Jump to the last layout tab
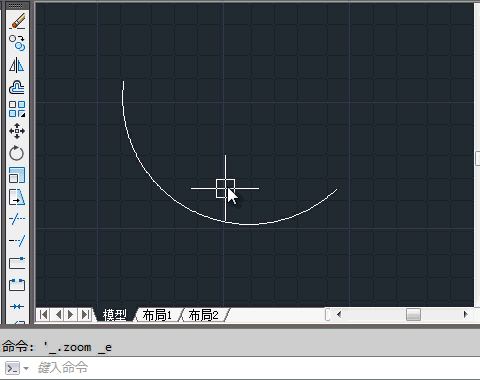Image resolution: width=480 pixels, height=380 pixels. tap(85, 315)
